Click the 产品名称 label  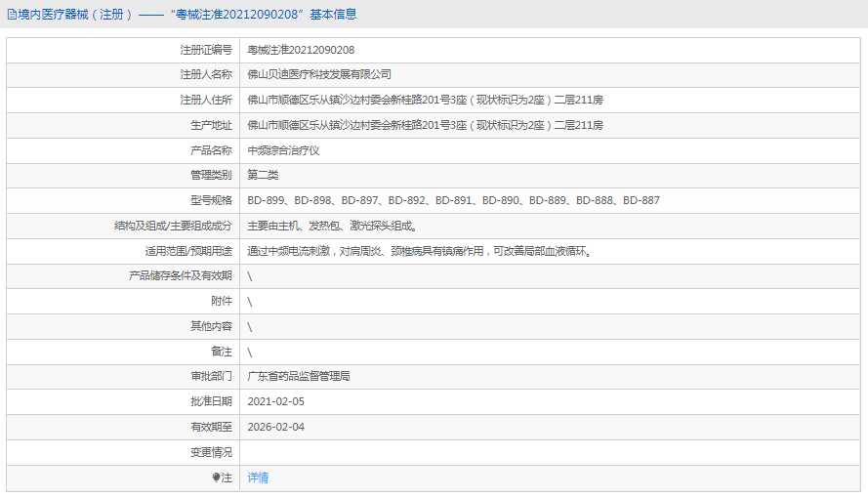point(212,150)
